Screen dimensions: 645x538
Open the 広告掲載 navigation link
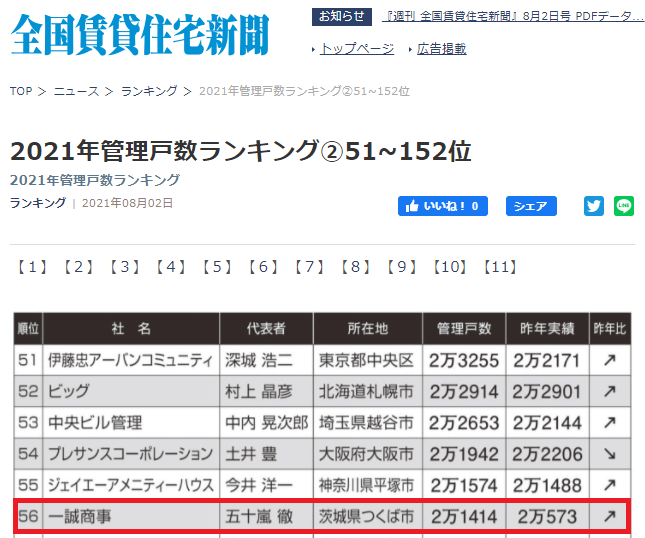(x=441, y=48)
